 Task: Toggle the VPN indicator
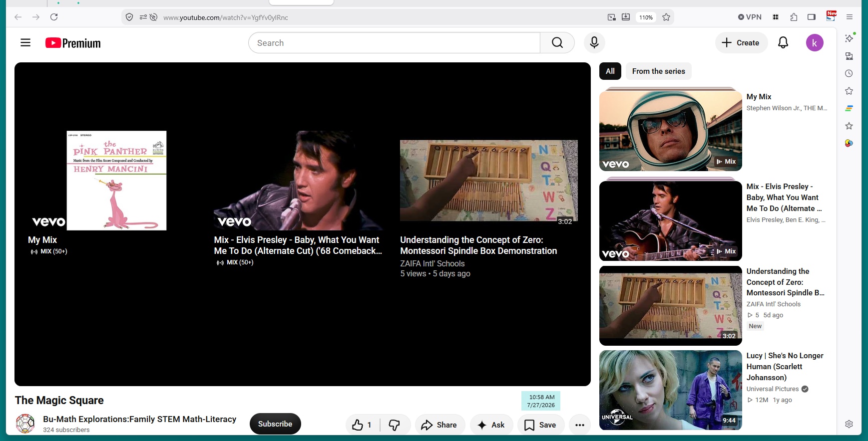(x=750, y=17)
